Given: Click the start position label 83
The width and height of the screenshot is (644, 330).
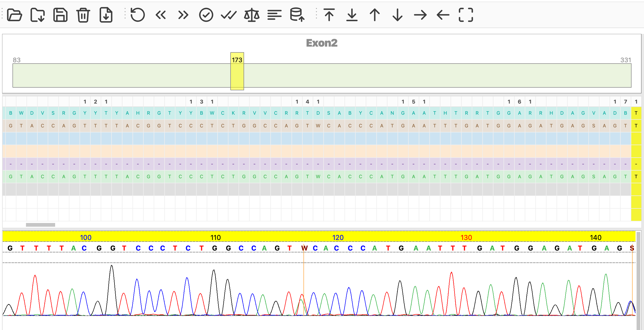Looking at the screenshot, I should (17, 60).
